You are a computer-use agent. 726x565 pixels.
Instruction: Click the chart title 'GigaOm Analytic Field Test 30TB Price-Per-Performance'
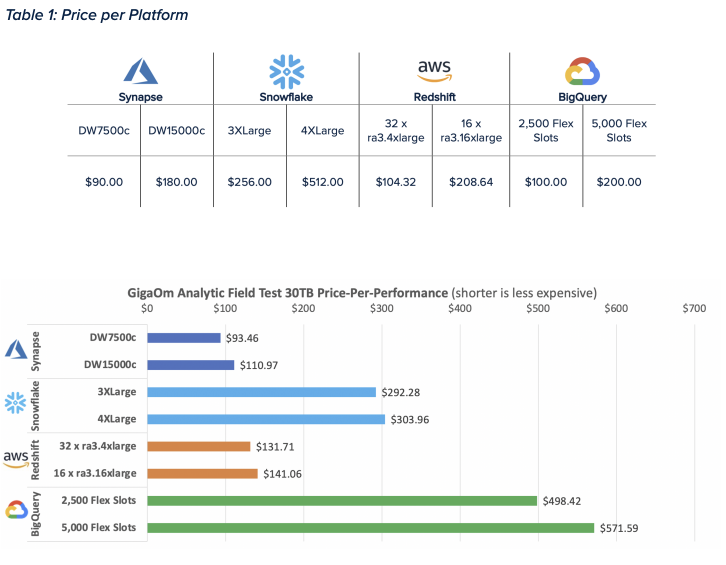[x=288, y=293]
